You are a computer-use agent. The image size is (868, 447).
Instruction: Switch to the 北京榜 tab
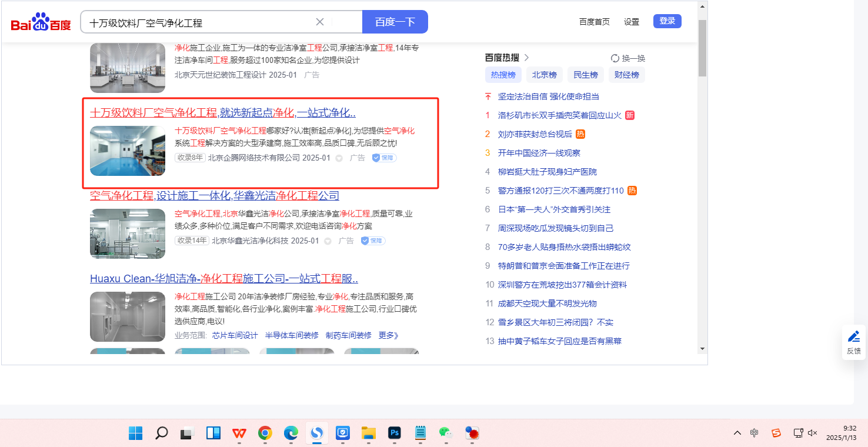tap(544, 75)
